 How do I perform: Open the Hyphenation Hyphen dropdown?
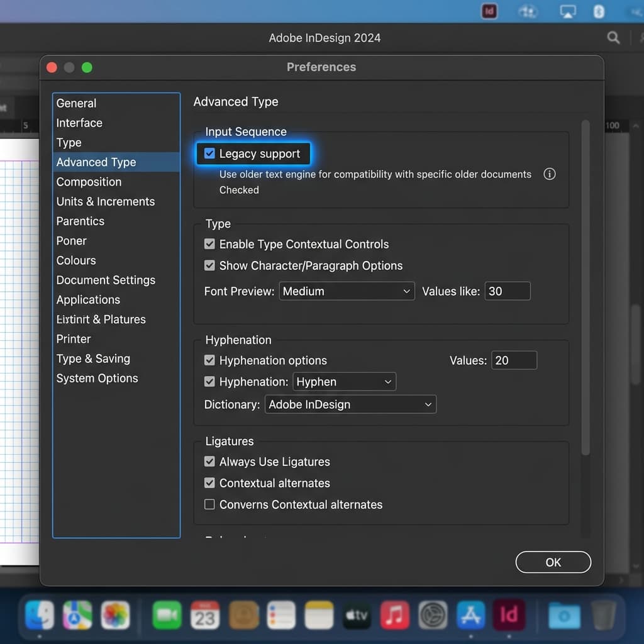tap(344, 382)
